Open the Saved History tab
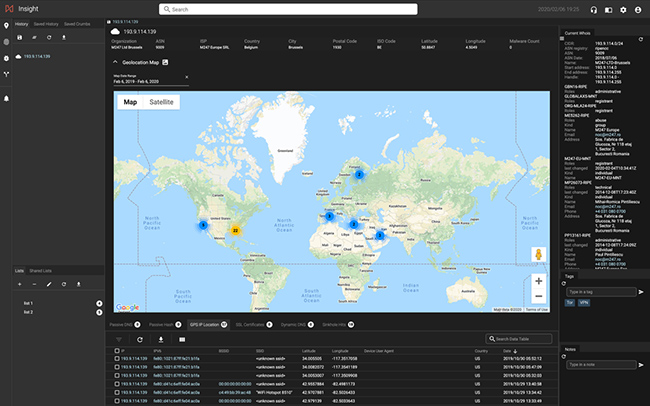Screen dimensions: 650x406 pyautogui.click(x=46, y=22)
